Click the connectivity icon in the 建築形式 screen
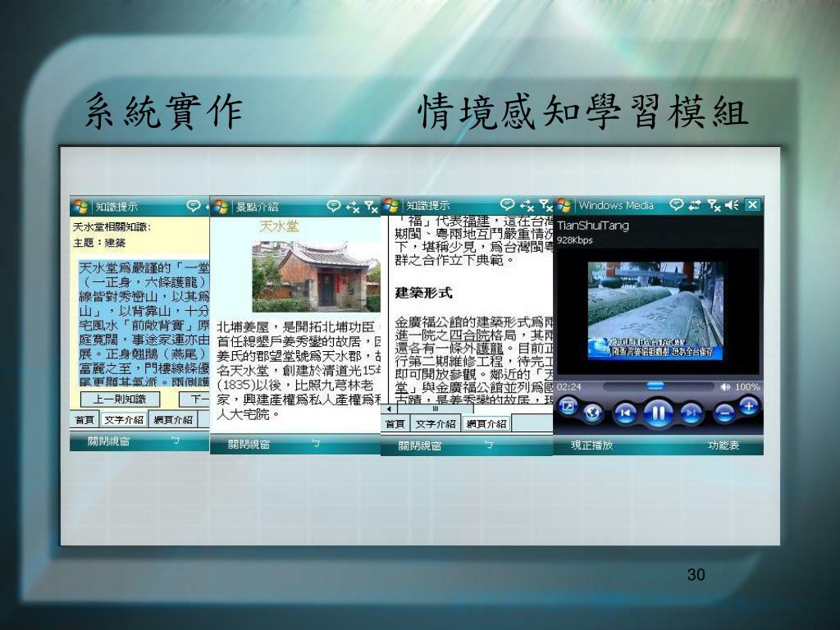 pos(527,205)
